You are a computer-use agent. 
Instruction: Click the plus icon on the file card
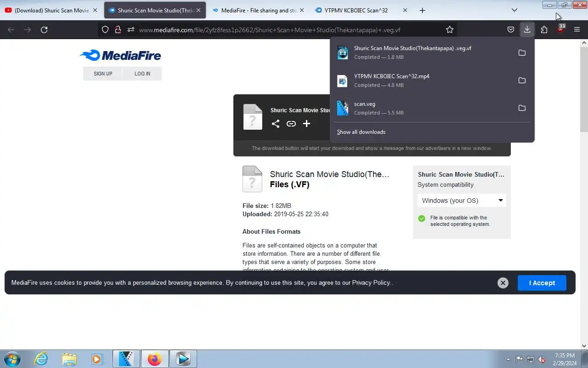point(307,124)
